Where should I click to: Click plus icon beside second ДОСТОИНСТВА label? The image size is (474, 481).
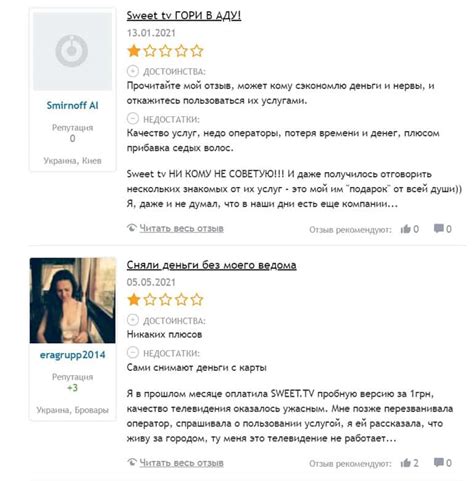click(133, 320)
